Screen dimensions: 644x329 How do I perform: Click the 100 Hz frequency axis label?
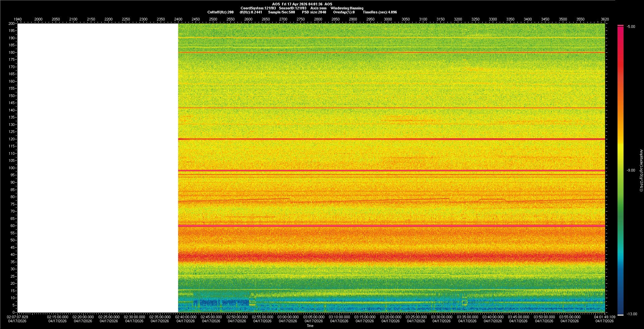[12, 168]
